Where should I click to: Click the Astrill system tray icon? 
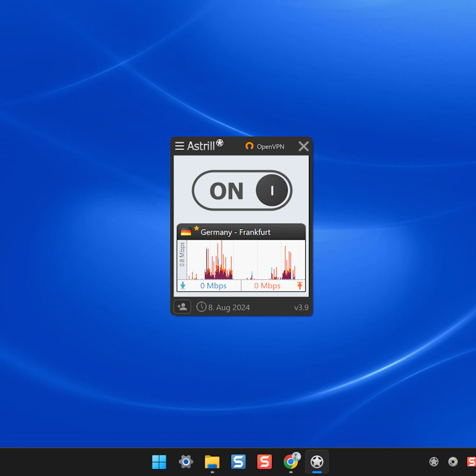click(x=434, y=462)
